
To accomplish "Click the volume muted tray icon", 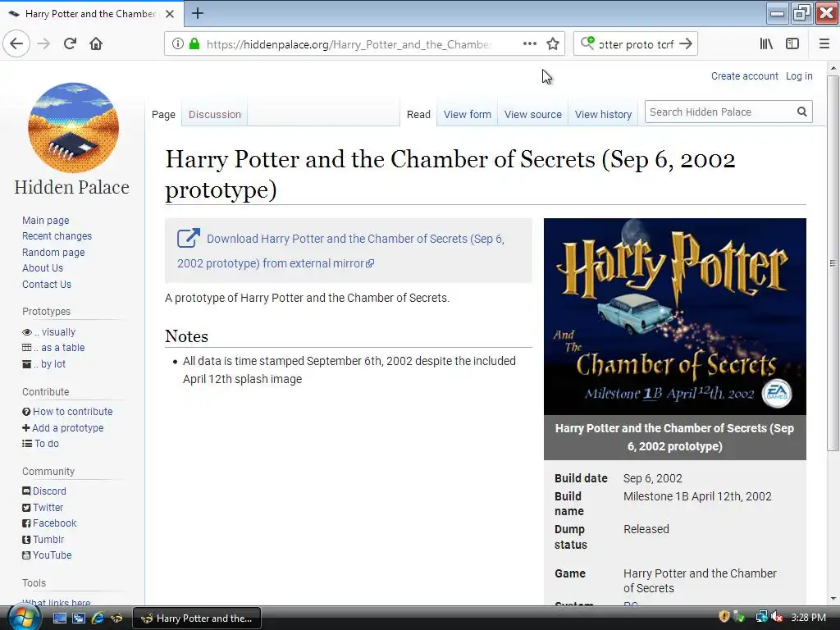I will [777, 618].
